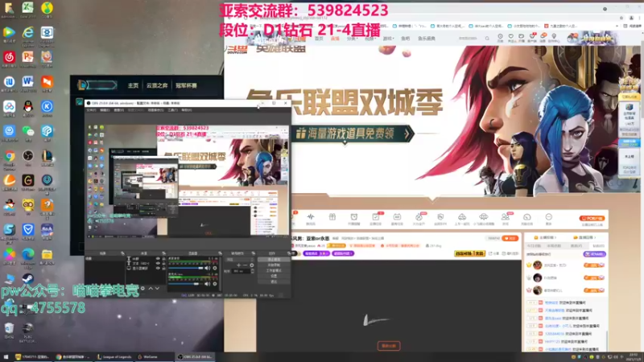Select the OBS taskbar button

196,357
